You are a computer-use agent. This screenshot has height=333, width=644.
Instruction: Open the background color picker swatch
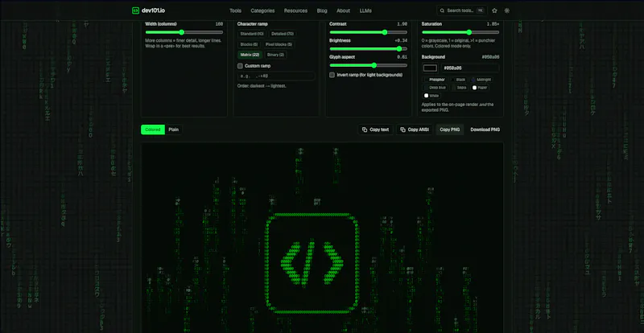(x=431, y=68)
